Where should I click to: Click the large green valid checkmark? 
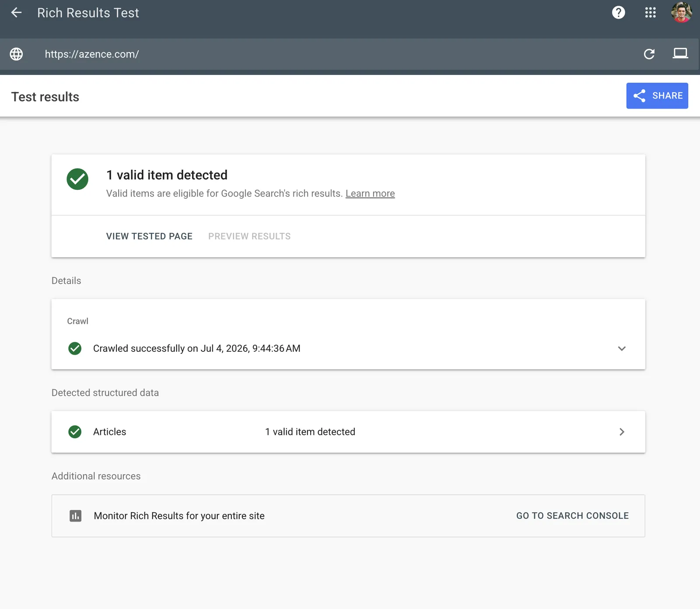tap(77, 179)
